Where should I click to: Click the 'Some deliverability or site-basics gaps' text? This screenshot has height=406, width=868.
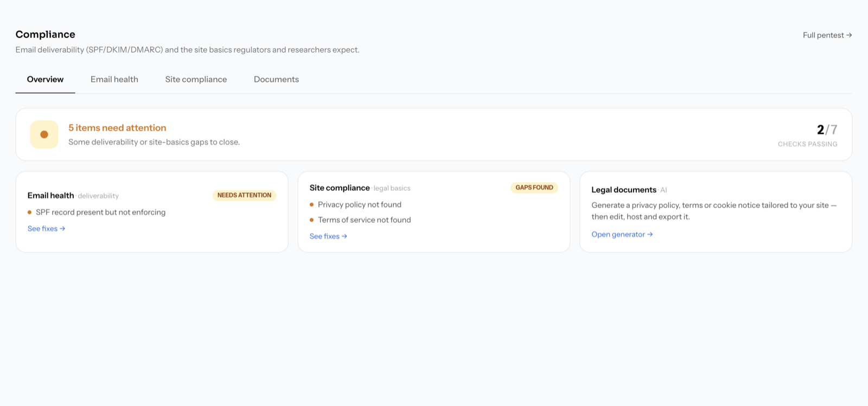coord(154,142)
